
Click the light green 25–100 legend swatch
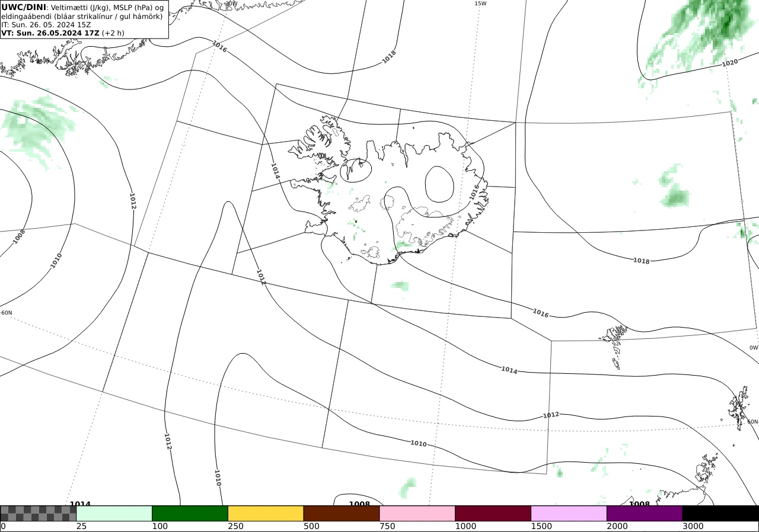click(x=114, y=513)
